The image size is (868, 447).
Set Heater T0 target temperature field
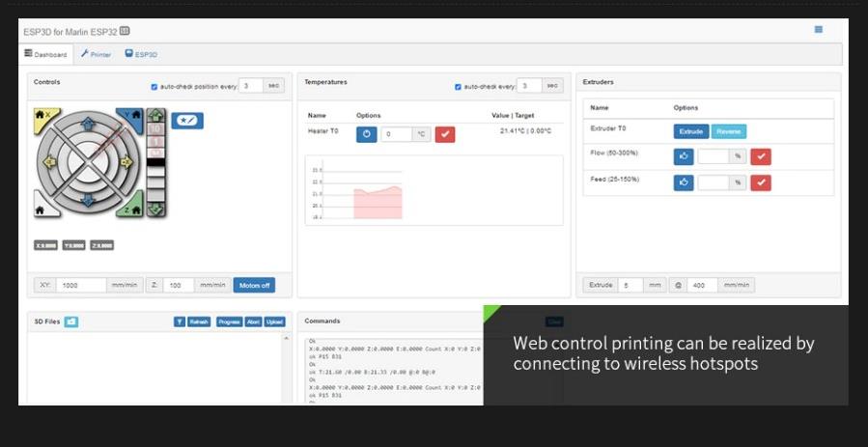coord(397,134)
